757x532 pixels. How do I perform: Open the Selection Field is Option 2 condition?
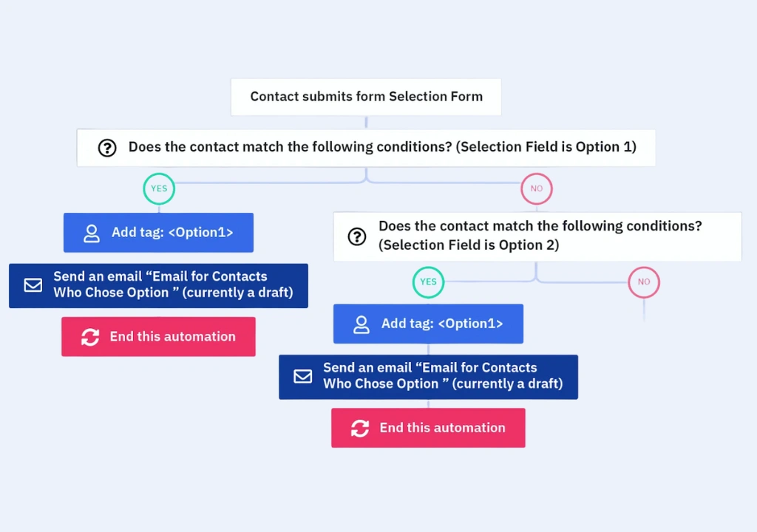pos(540,236)
